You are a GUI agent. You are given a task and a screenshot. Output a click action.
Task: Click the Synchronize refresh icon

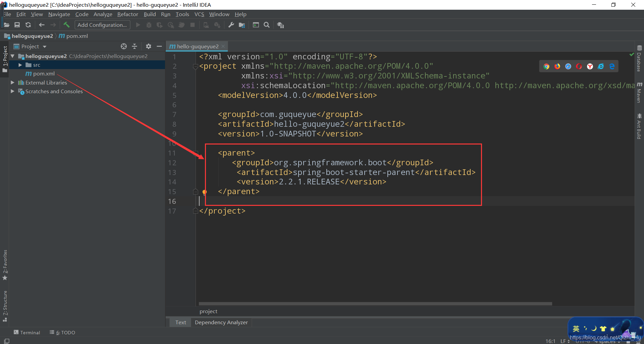pos(28,25)
